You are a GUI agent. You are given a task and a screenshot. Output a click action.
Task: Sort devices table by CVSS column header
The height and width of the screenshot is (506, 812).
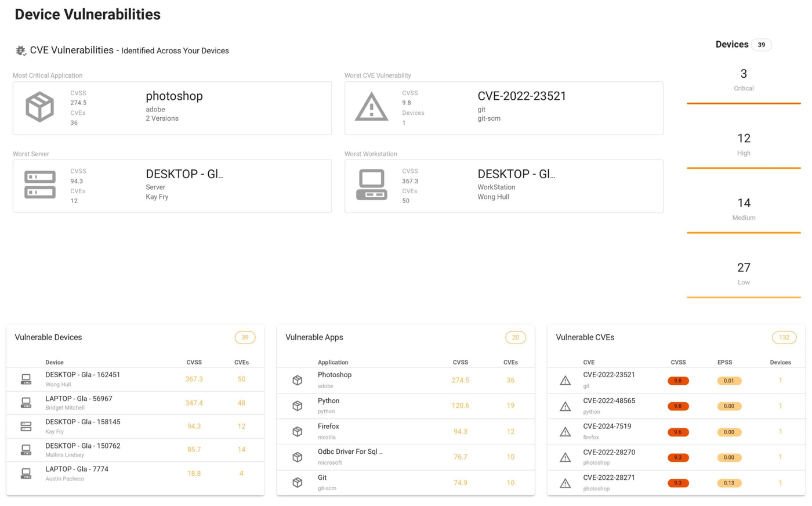194,362
